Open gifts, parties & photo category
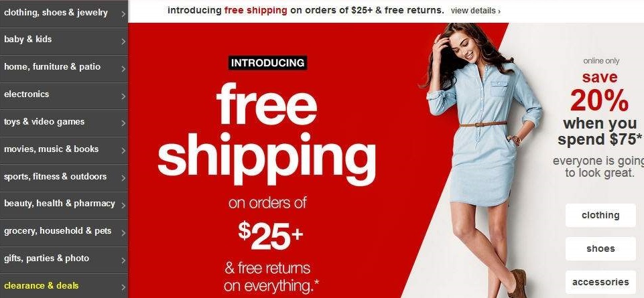 coord(64,260)
